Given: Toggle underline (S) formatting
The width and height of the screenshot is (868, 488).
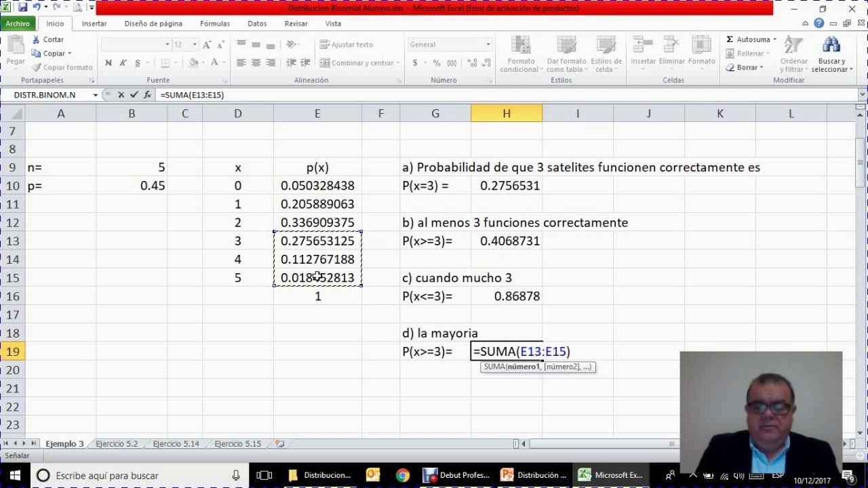Looking at the screenshot, I should [x=138, y=63].
